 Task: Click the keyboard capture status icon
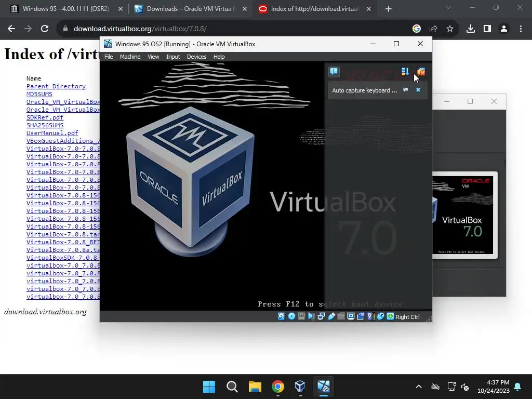[391, 316]
